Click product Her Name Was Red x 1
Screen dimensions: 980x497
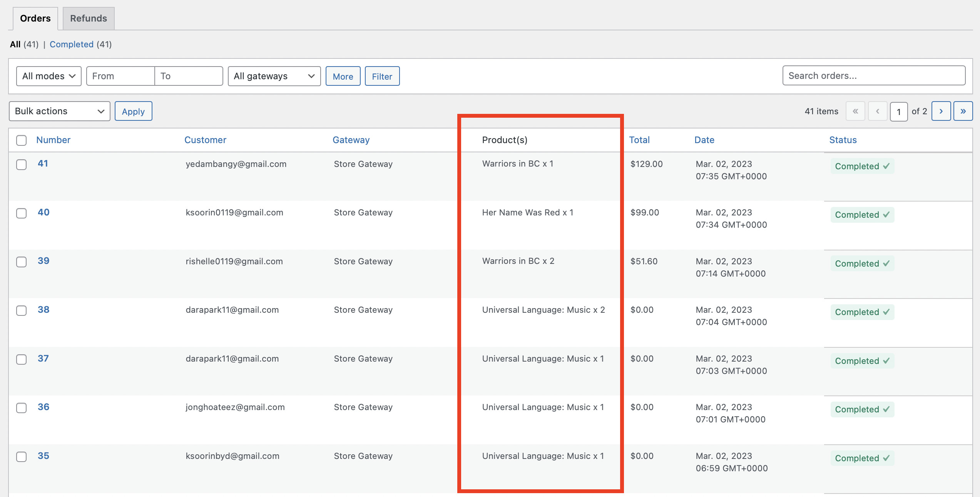point(528,212)
